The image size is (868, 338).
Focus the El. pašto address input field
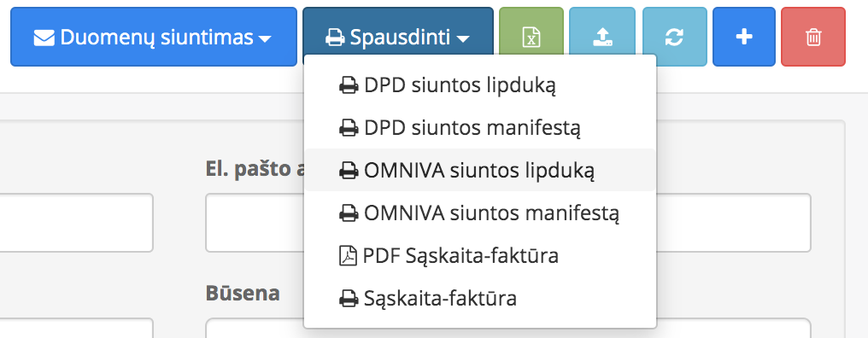click(507, 223)
